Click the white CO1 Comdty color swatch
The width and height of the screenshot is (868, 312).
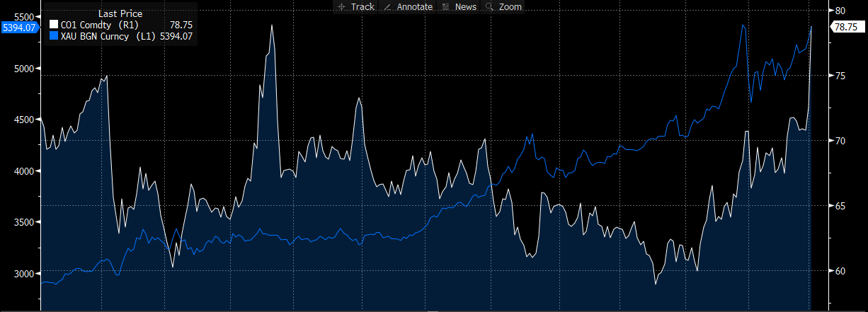click(54, 25)
